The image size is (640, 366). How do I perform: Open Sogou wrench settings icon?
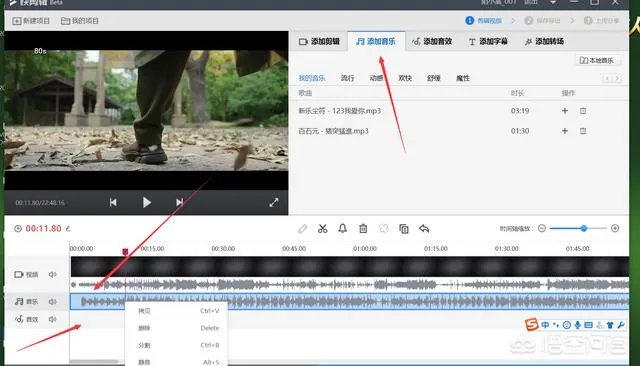point(621,325)
